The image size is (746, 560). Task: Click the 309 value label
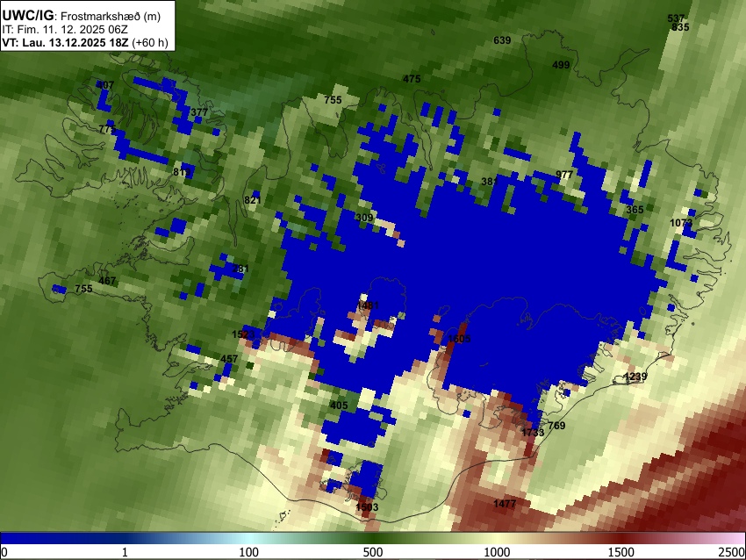coord(364,218)
